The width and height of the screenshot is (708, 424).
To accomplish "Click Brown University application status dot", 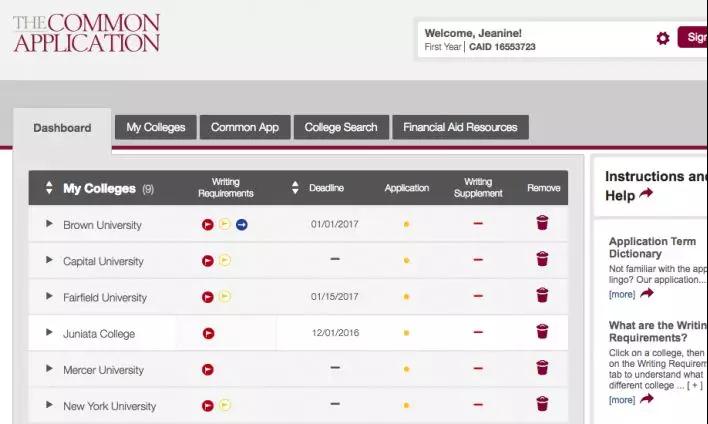I will tap(406, 225).
